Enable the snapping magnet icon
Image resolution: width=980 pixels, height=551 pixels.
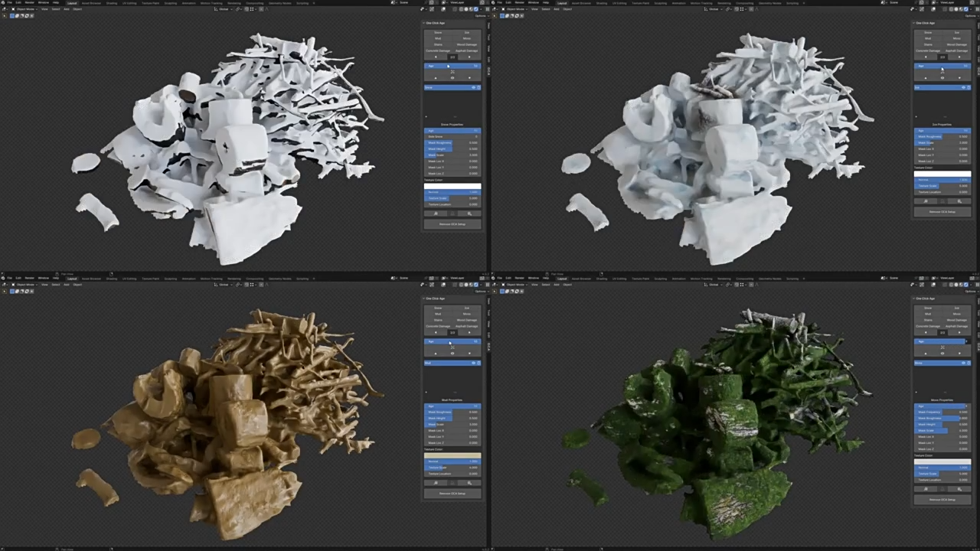(x=237, y=9)
